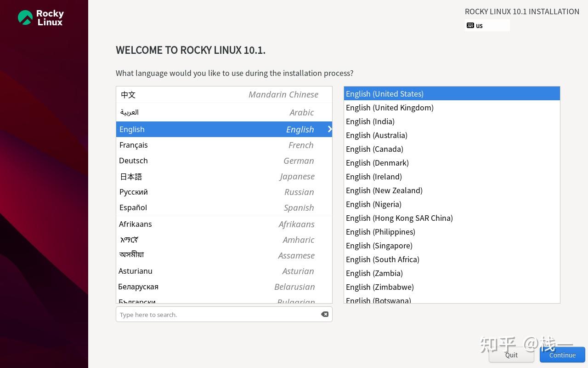588x368 pixels.
Task: Select Afrikaans in the language list
Action: coord(224,224)
